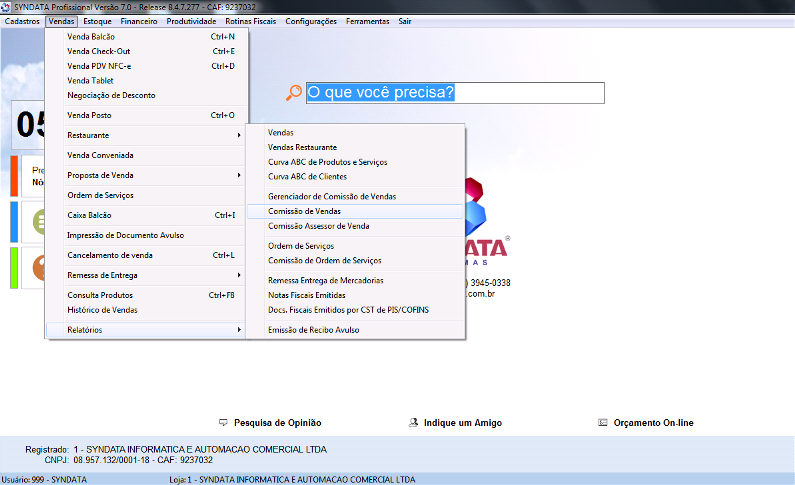Open the Ferramentas menu
Screen dimensions: 795x485
(368, 21)
